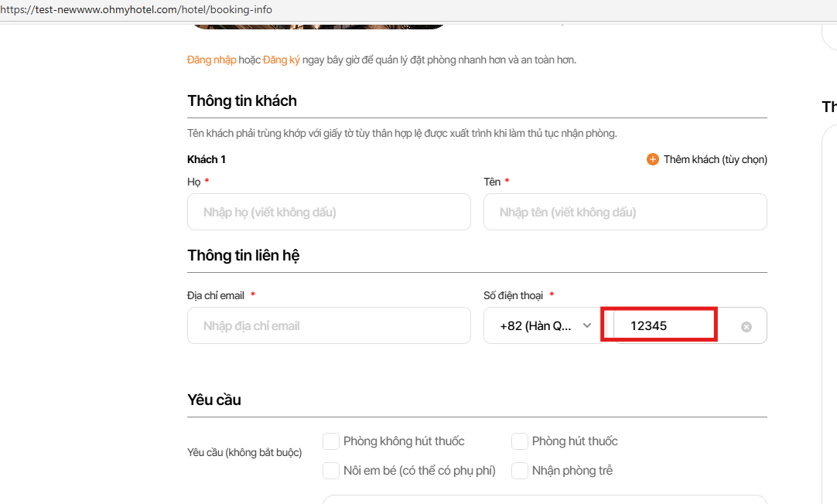This screenshot has height=504, width=837.
Task: Click into the "Nhập tên" first name field
Action: point(625,212)
